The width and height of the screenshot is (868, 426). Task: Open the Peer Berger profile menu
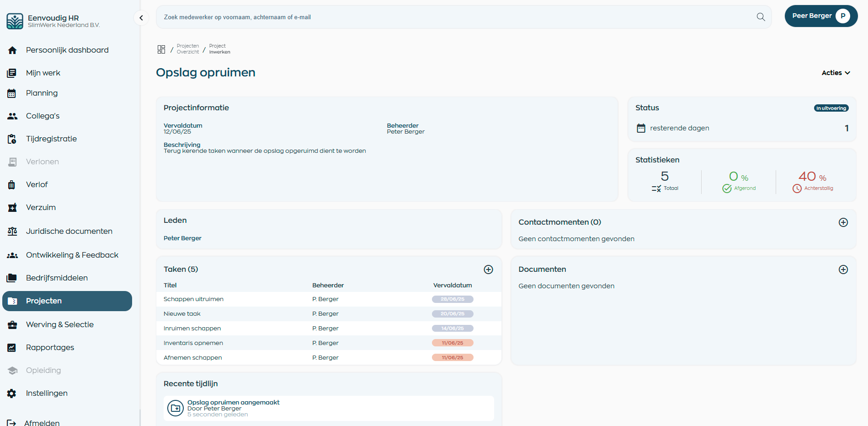pos(821,16)
